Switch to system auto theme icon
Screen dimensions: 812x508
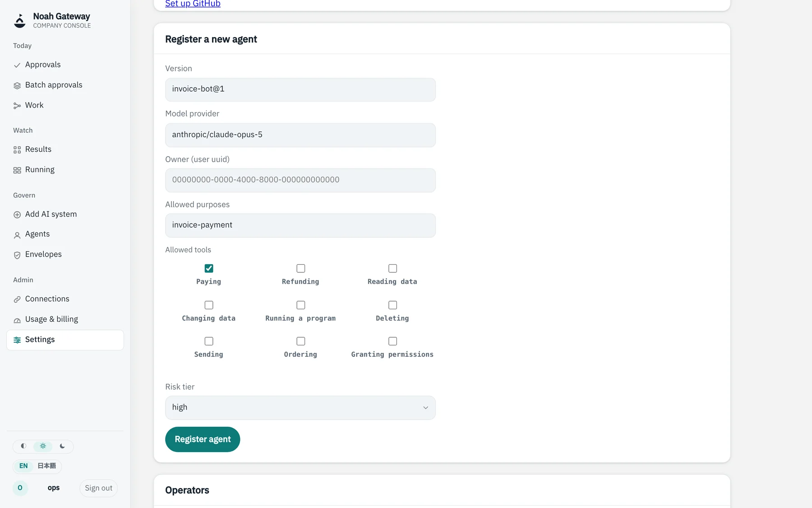(23, 446)
